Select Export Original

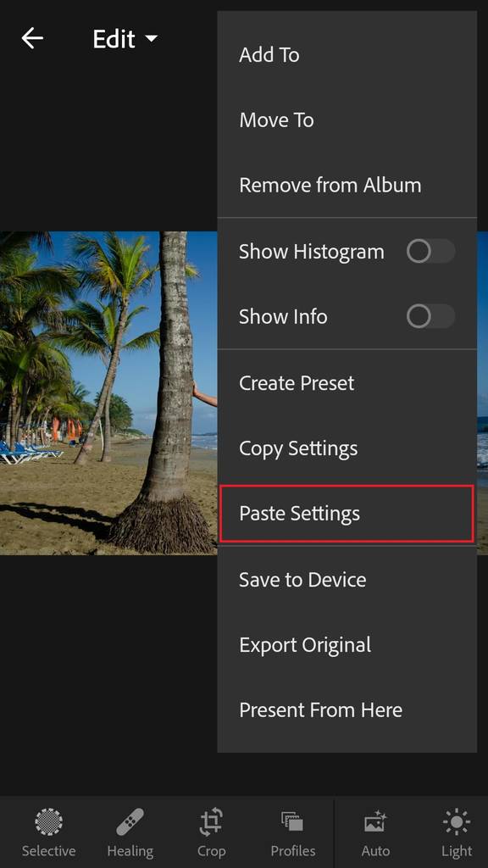pyautogui.click(x=347, y=645)
